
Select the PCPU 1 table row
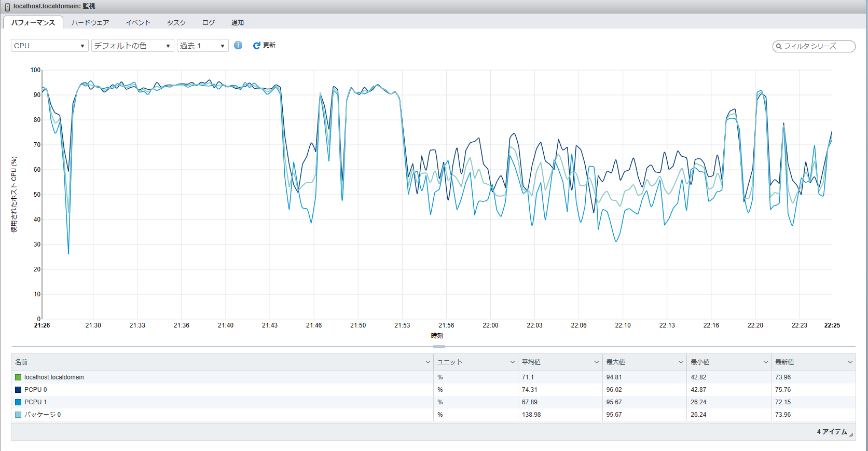coord(208,402)
